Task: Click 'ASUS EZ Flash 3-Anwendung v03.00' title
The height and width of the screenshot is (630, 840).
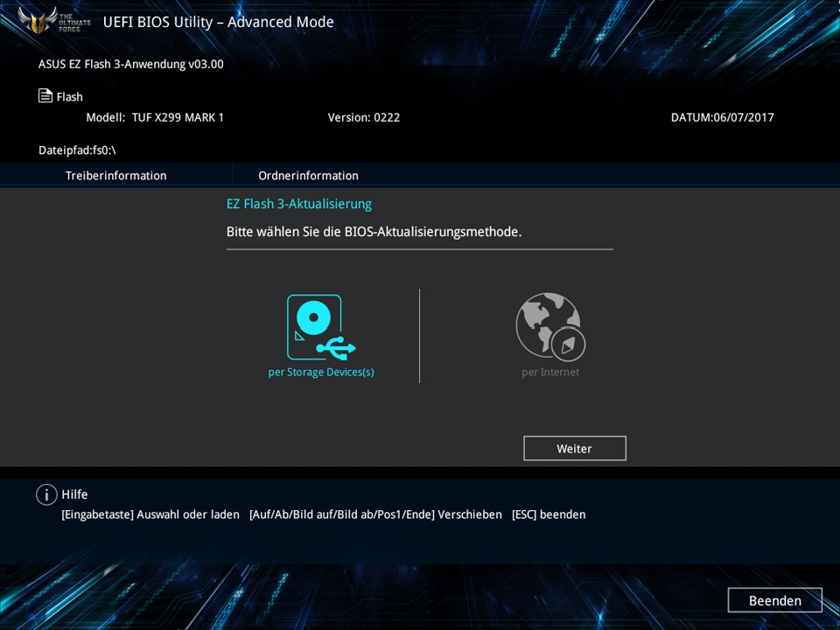Action: (130, 64)
